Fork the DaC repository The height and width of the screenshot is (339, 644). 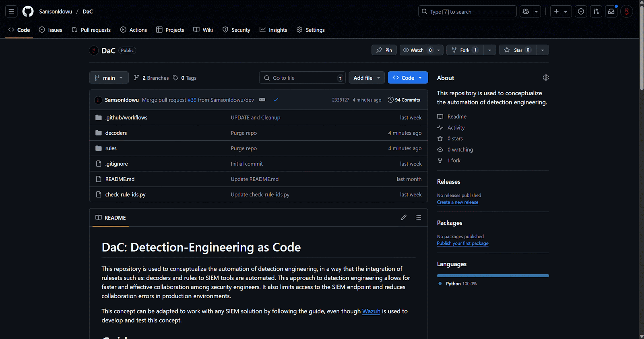(x=465, y=50)
